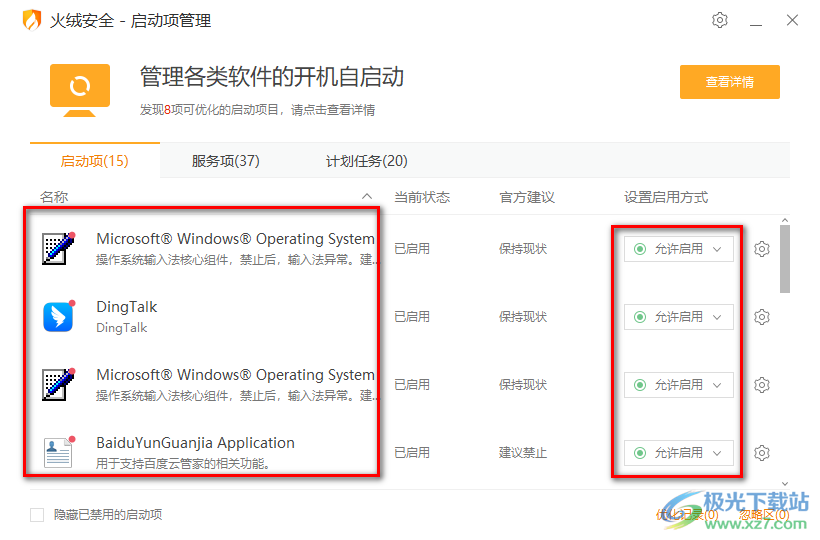Open 允许启用 dropdown for first Microsoft Windows row

(678, 249)
